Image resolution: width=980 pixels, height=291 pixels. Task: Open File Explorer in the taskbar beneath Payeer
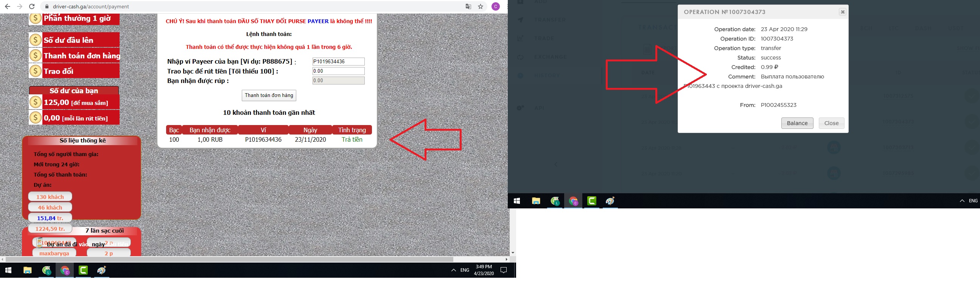click(536, 201)
